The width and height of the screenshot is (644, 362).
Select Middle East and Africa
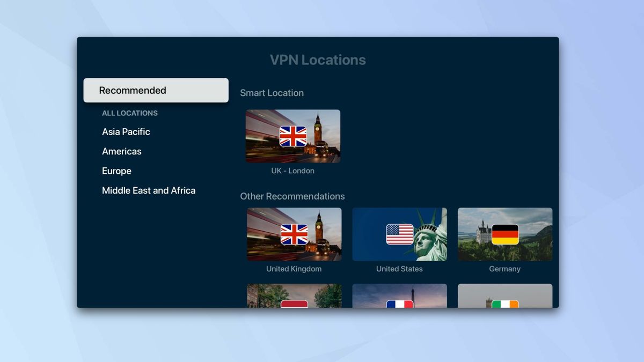149,190
